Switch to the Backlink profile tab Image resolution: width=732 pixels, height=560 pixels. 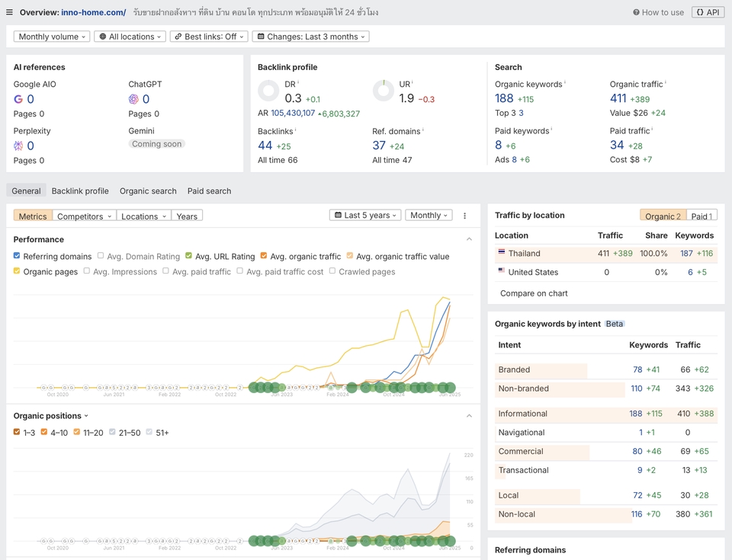80,190
